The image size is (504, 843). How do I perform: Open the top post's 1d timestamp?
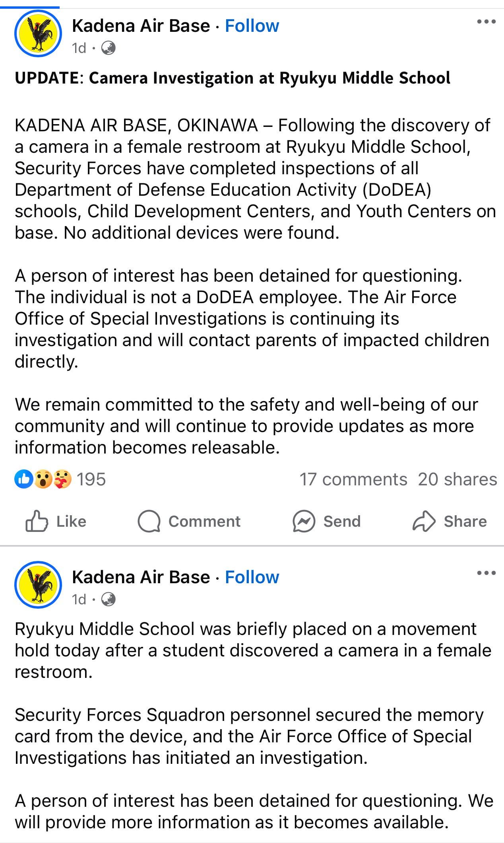point(79,49)
